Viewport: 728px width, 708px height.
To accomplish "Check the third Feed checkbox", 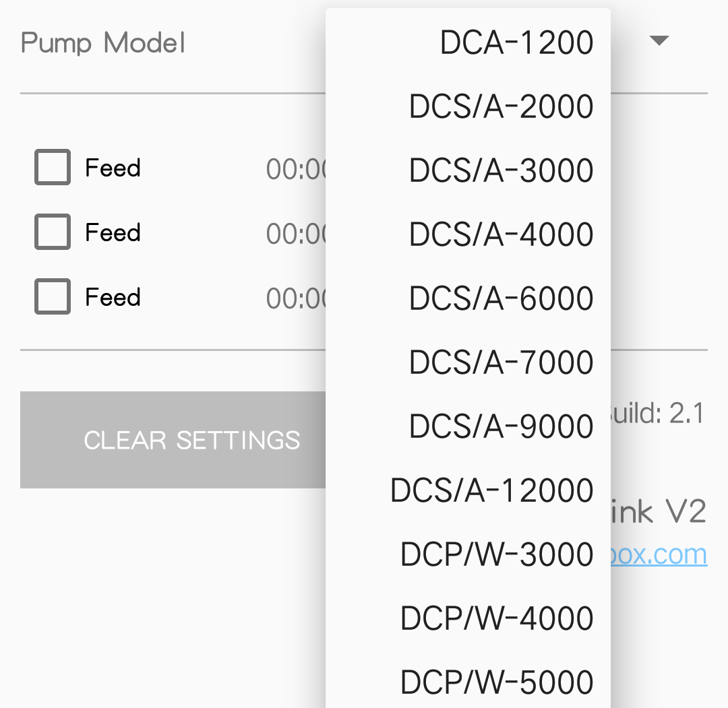I will click(x=53, y=296).
